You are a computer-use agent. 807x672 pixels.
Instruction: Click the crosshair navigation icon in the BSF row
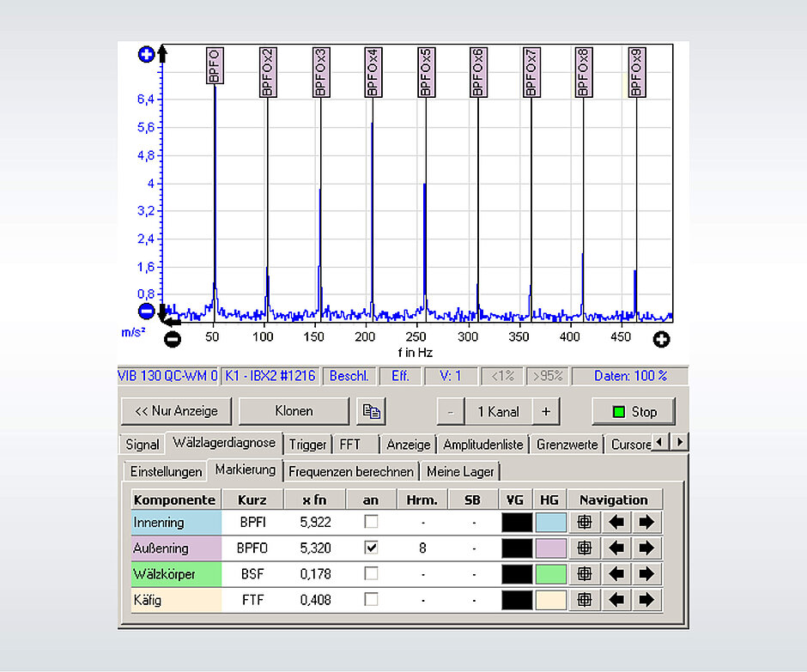point(585,573)
